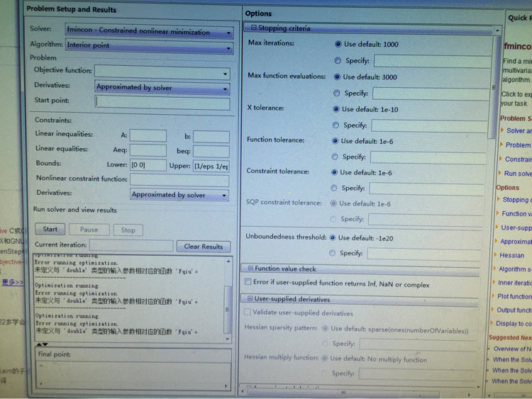Image resolution: width=532 pixels, height=399 pixels.
Task: Click the Pause button
Action: tap(89, 230)
